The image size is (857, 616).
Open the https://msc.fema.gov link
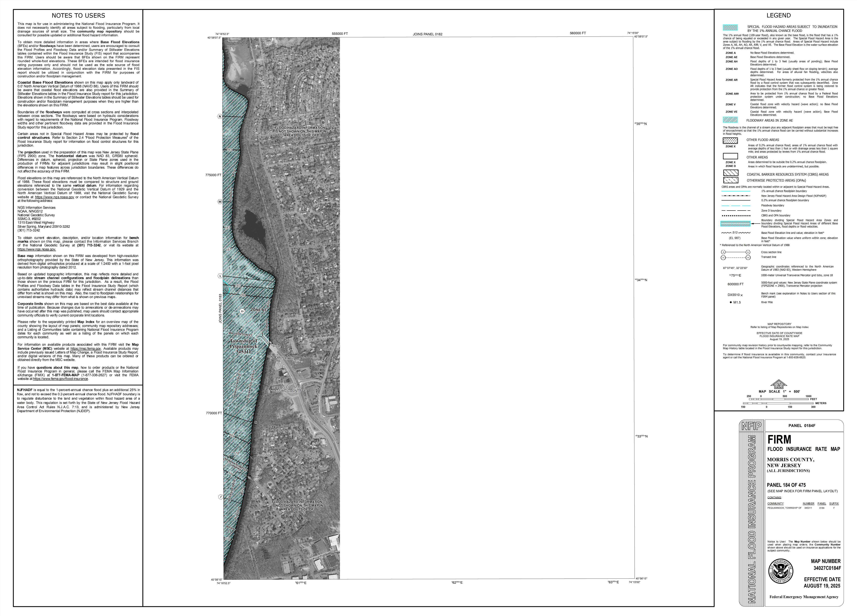pyautogui.click(x=85, y=348)
